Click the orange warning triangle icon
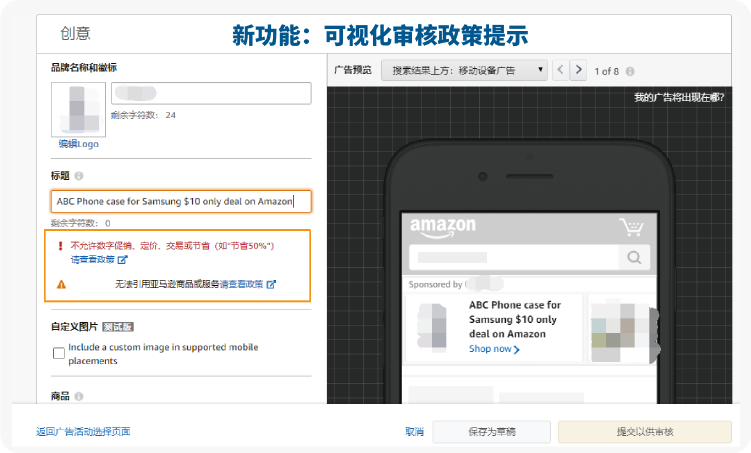This screenshot has width=751, height=453. click(61, 284)
